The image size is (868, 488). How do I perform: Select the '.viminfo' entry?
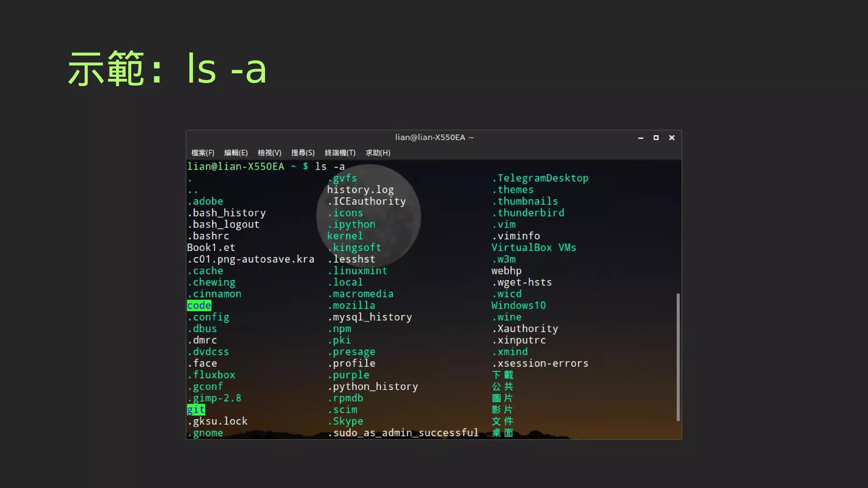tap(516, 236)
